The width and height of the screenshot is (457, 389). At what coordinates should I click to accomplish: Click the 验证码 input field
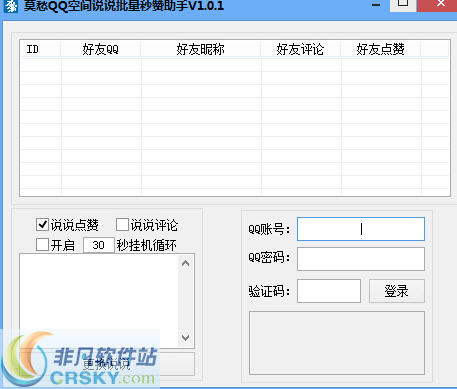point(329,291)
